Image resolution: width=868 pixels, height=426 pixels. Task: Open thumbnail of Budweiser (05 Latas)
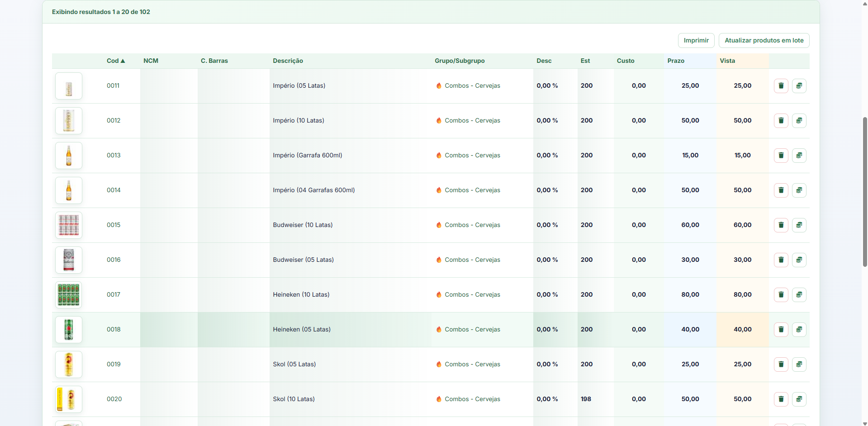[x=69, y=260]
